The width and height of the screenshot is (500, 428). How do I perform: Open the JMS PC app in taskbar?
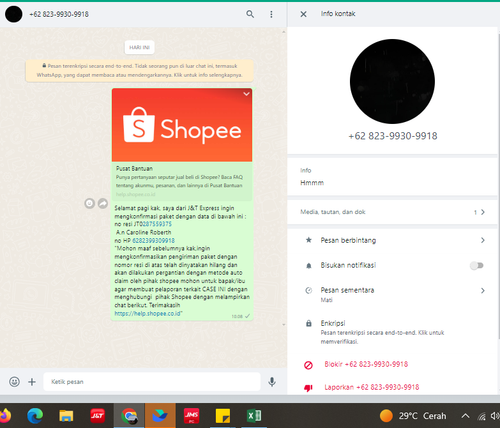[191, 416]
